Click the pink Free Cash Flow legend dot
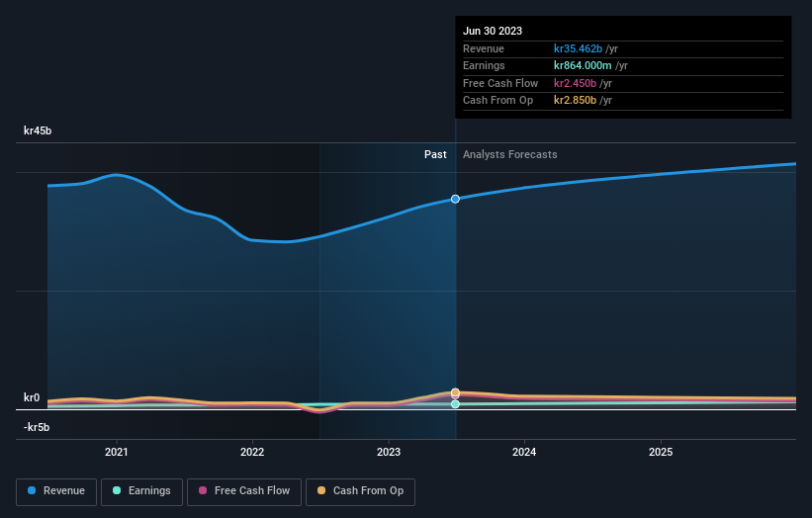Viewport: 812px width, 518px height. (x=203, y=490)
